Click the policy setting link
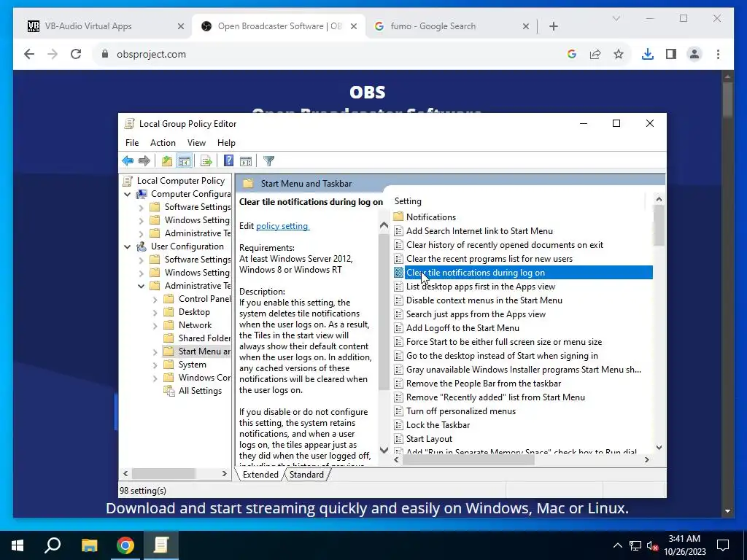Image resolution: width=747 pixels, height=560 pixels. tap(282, 226)
